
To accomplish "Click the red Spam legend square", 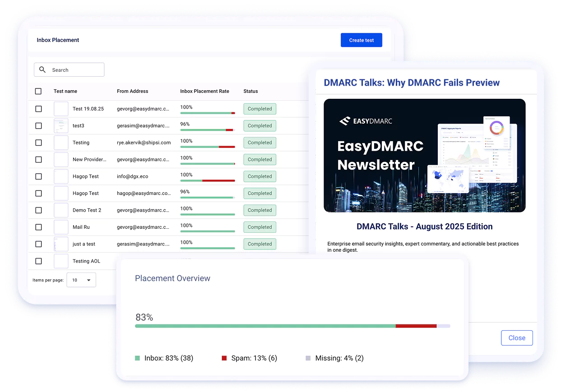I will pyautogui.click(x=224, y=358).
